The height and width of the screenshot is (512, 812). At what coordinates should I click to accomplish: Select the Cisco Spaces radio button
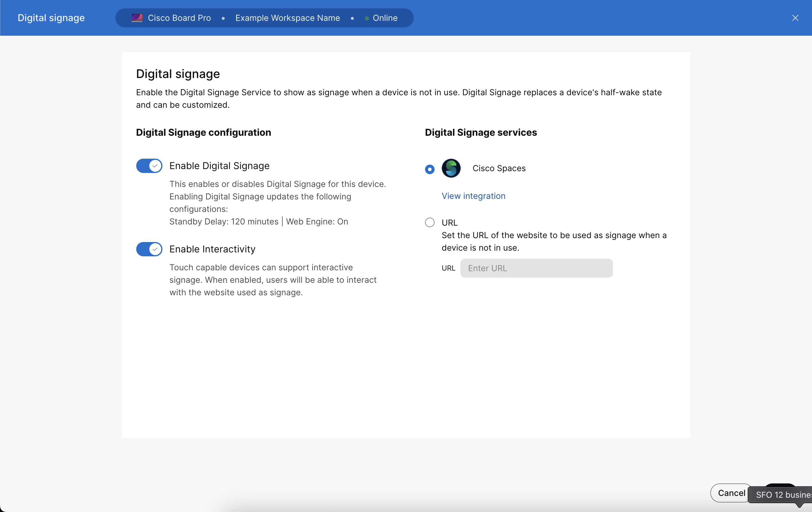(429, 169)
